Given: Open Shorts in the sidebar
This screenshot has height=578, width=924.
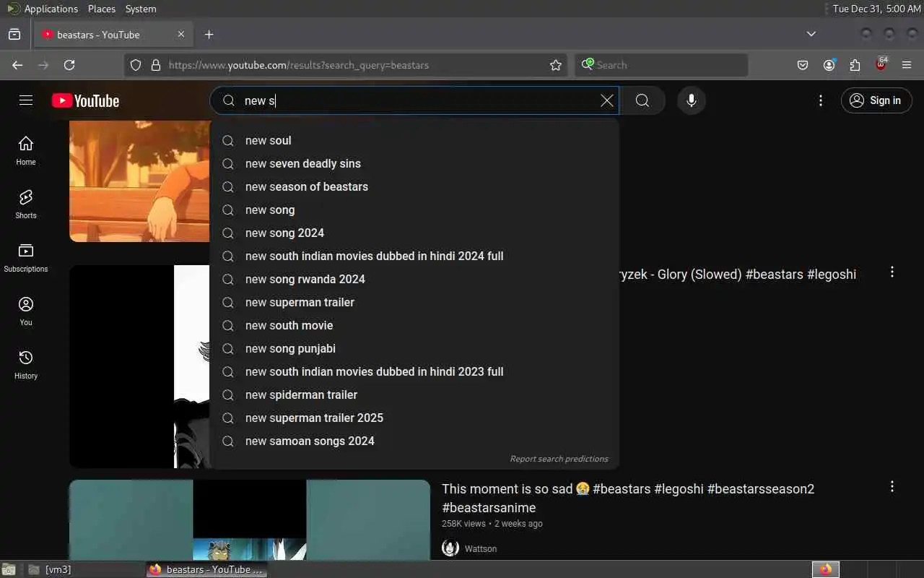Looking at the screenshot, I should [x=26, y=204].
